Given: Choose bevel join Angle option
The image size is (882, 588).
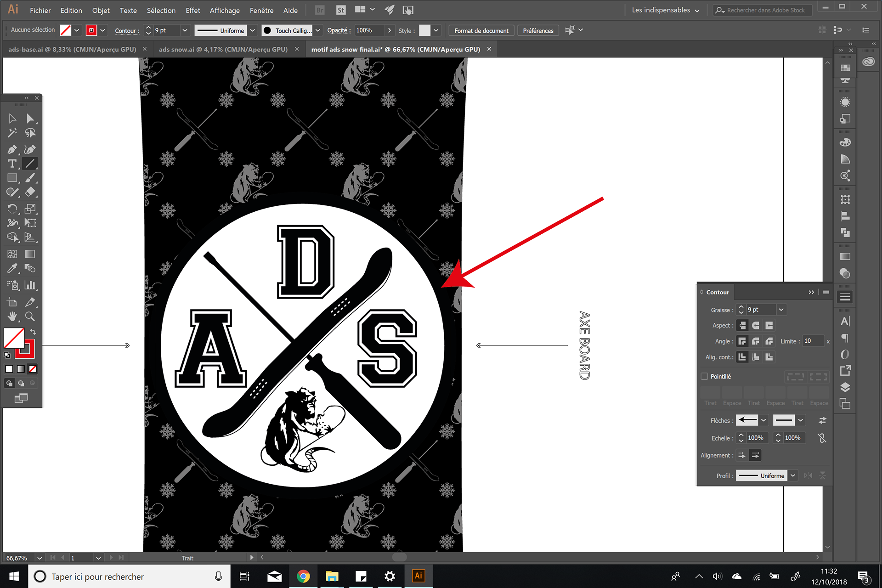Looking at the screenshot, I should click(x=769, y=341).
